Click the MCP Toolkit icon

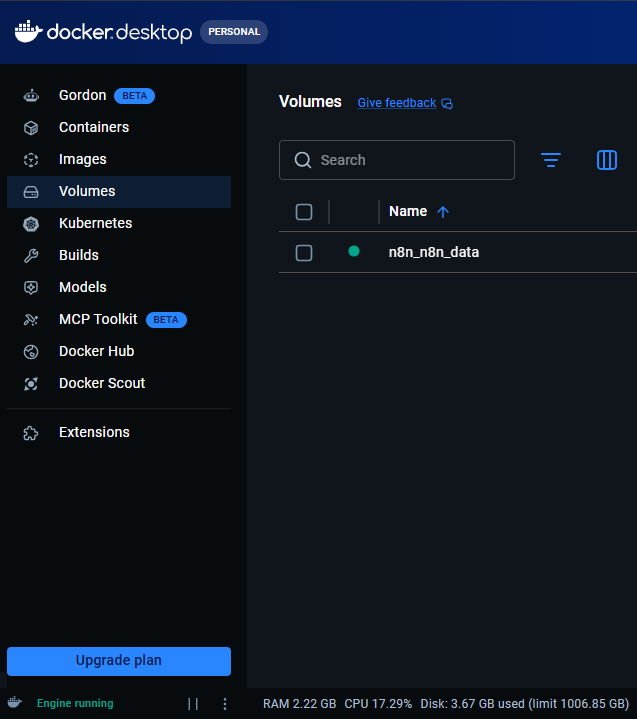point(31,320)
